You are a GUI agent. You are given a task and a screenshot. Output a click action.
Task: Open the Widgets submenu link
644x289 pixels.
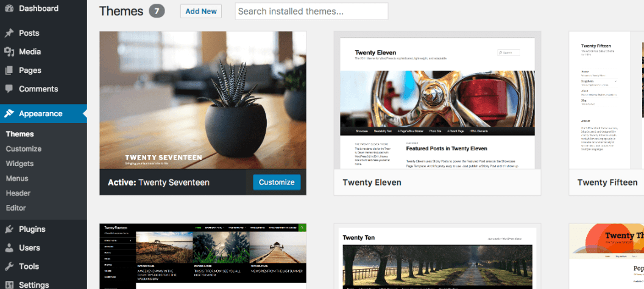tap(19, 164)
